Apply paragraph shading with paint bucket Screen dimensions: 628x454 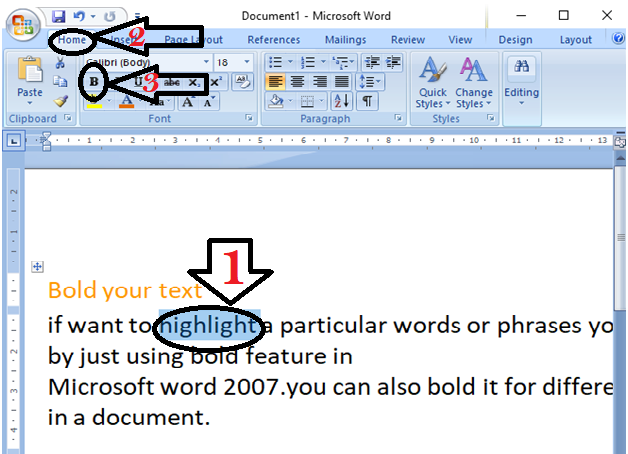point(276,101)
